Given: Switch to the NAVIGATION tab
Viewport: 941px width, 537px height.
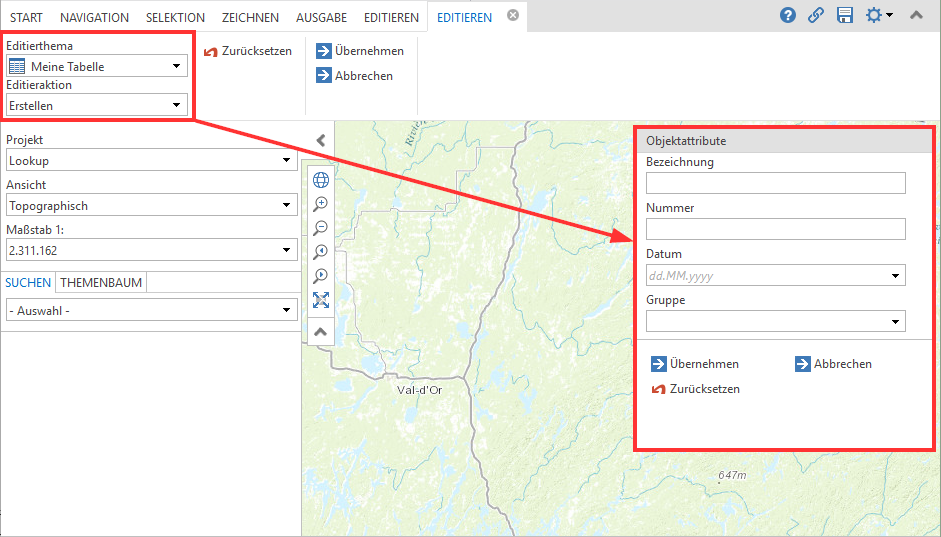Looking at the screenshot, I should 95,17.
